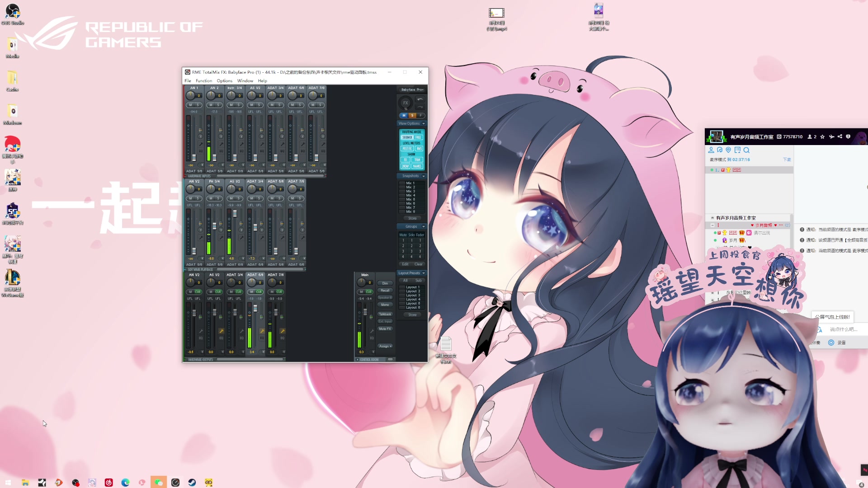This screenshot has width=868, height=488.
Task: Click the Mono button in Control Room
Action: pyautogui.click(x=385, y=305)
